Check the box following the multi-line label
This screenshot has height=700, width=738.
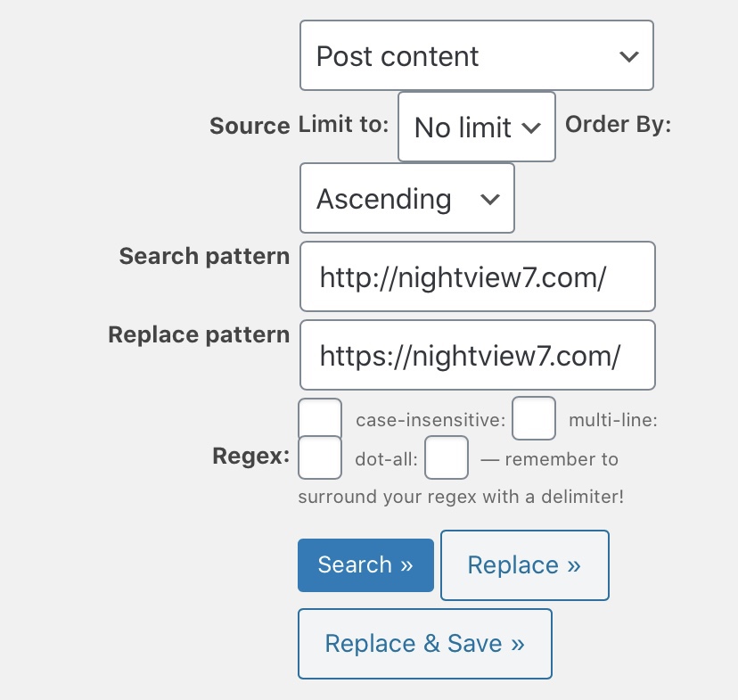click(320, 457)
